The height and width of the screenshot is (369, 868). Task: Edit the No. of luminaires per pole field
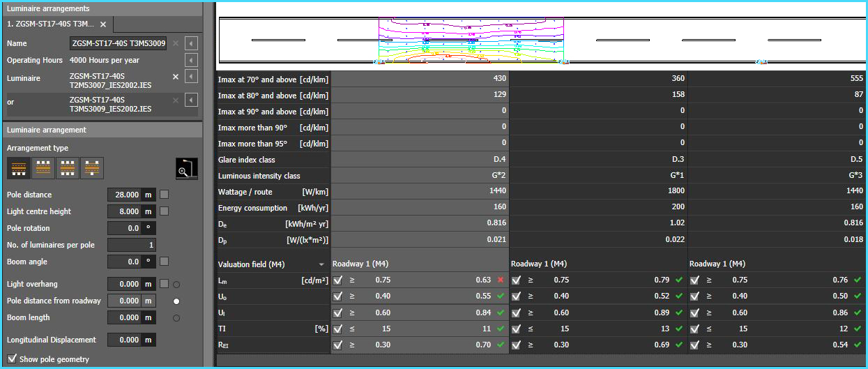(132, 245)
